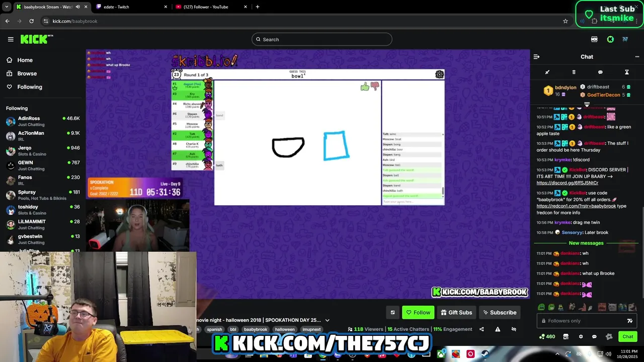Open the redcon1.com link in chat
The width and height of the screenshot is (644, 362).
point(576,206)
